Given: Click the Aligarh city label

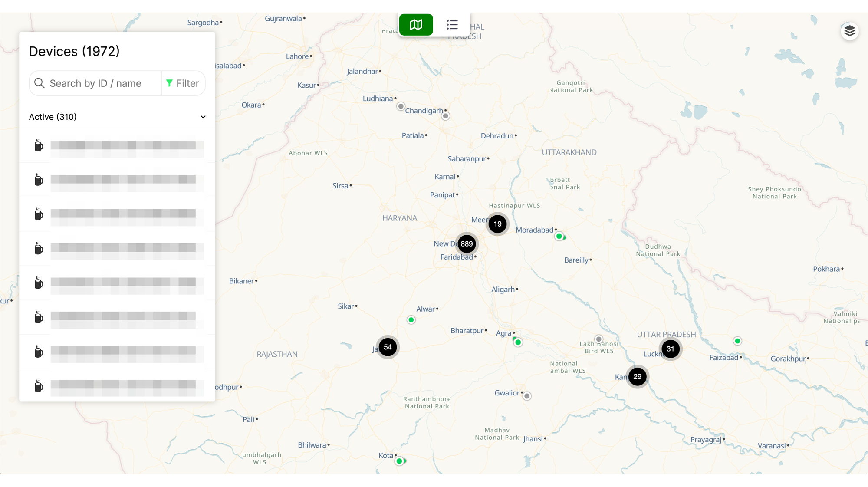Looking at the screenshot, I should (503, 290).
